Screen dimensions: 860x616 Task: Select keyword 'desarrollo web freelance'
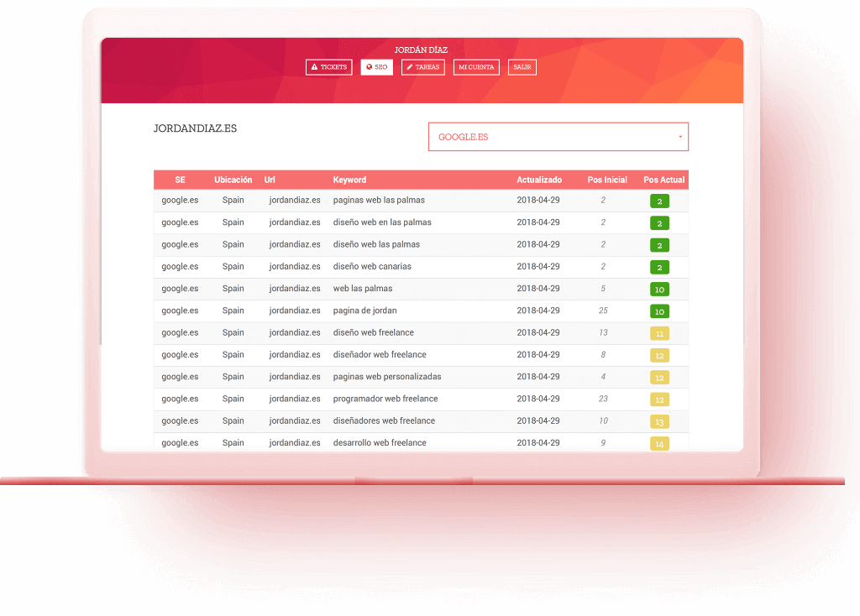pos(380,443)
